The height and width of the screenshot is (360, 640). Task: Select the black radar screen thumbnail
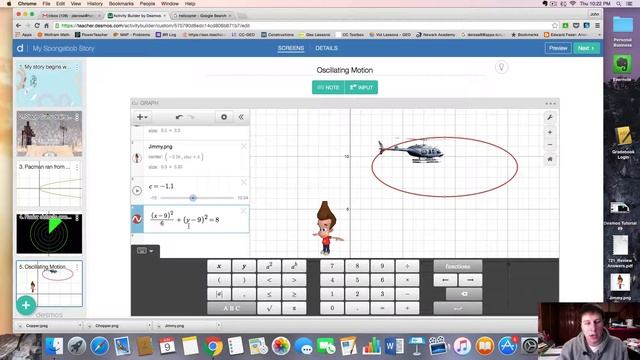pos(49,234)
